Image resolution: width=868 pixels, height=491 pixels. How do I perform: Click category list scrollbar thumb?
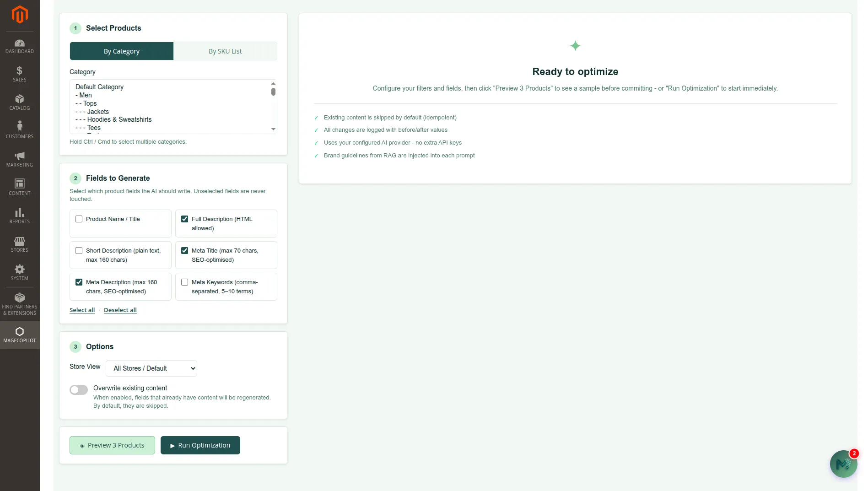[x=273, y=92]
